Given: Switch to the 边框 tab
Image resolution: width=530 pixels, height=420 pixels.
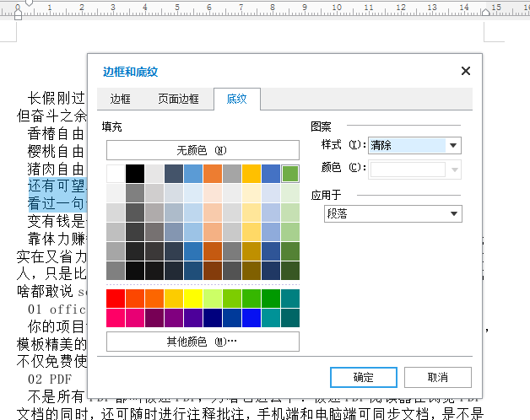Looking at the screenshot, I should point(121,99).
